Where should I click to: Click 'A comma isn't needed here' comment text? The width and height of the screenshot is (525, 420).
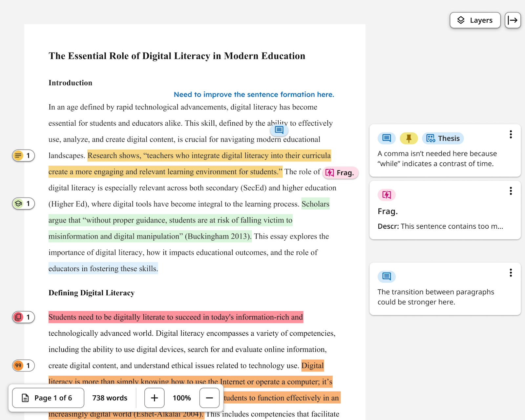click(437, 158)
